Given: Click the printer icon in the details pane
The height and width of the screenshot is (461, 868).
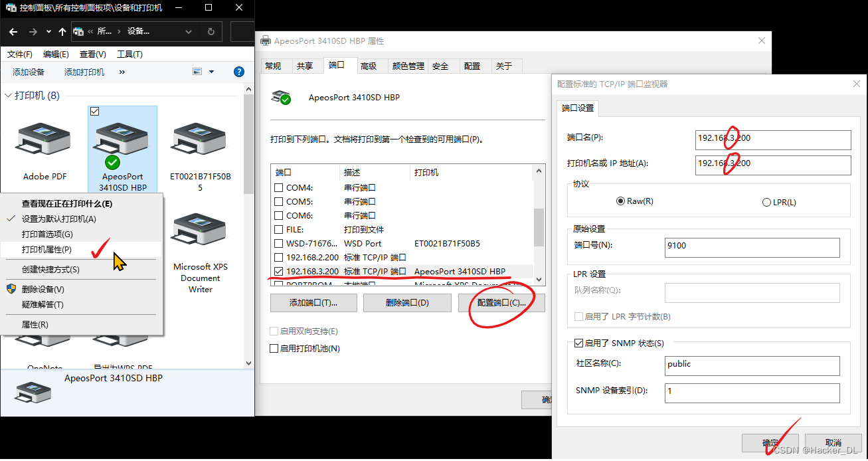Looking at the screenshot, I should (33, 392).
